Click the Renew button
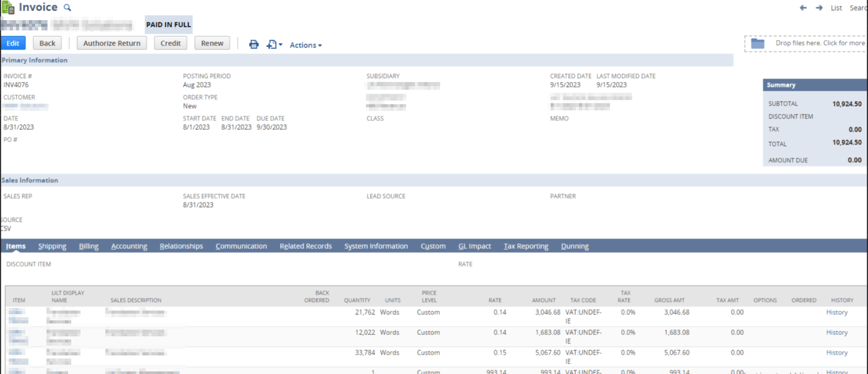This screenshot has width=868, height=374. (x=212, y=43)
